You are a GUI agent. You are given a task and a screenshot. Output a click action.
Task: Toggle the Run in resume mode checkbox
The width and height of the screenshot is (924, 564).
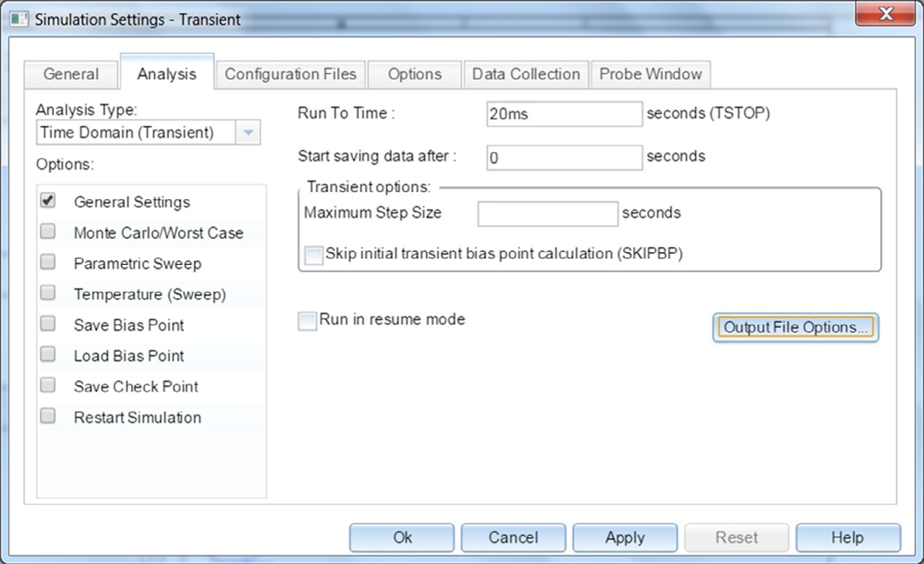pyautogui.click(x=308, y=321)
